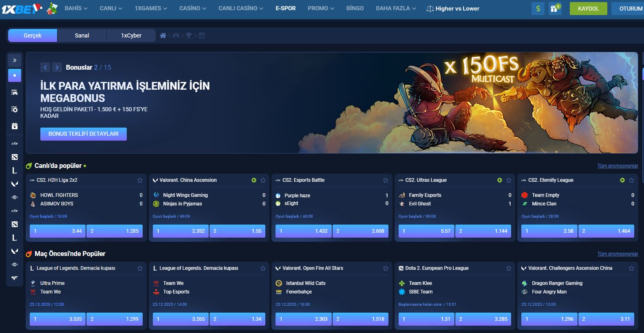Viewport: 644px width, 333px height.
Task: Open the trophy icon in breadcrumb
Action: [x=188, y=35]
